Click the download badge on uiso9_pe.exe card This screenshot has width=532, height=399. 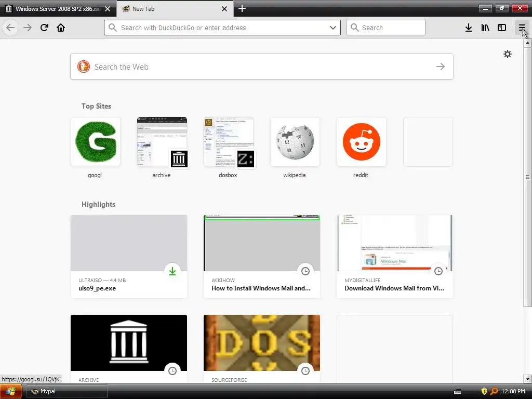(172, 271)
